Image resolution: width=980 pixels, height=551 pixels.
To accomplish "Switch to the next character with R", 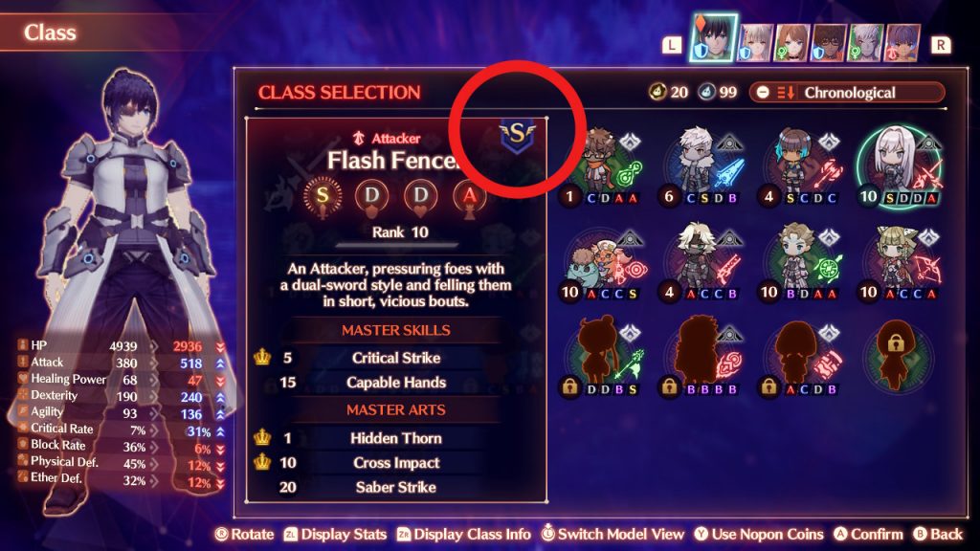I will coord(940,45).
